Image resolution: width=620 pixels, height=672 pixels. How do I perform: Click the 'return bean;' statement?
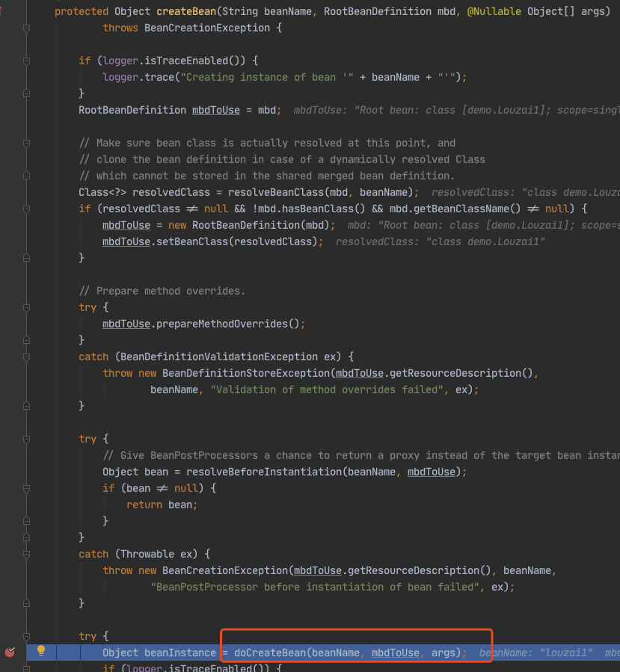coord(162,505)
